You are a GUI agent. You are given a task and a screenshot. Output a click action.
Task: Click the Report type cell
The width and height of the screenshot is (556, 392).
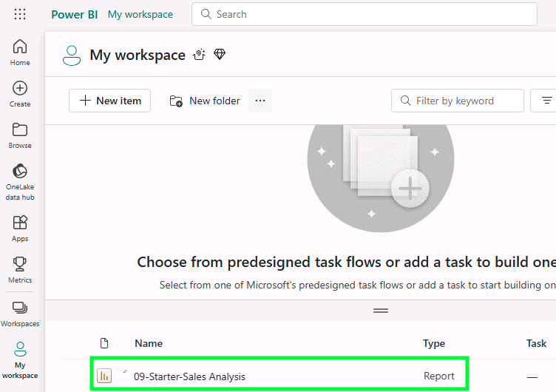tap(438, 376)
